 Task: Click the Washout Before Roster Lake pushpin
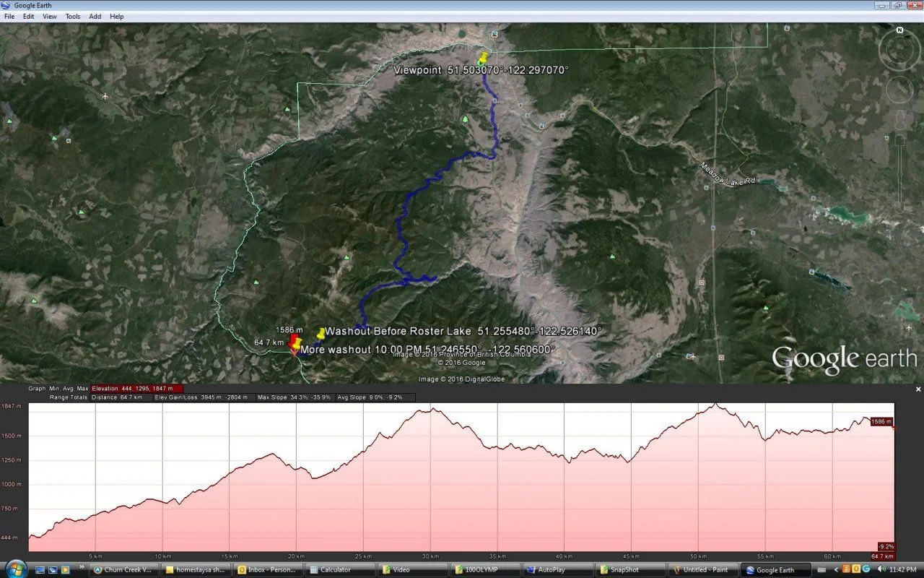(x=321, y=334)
